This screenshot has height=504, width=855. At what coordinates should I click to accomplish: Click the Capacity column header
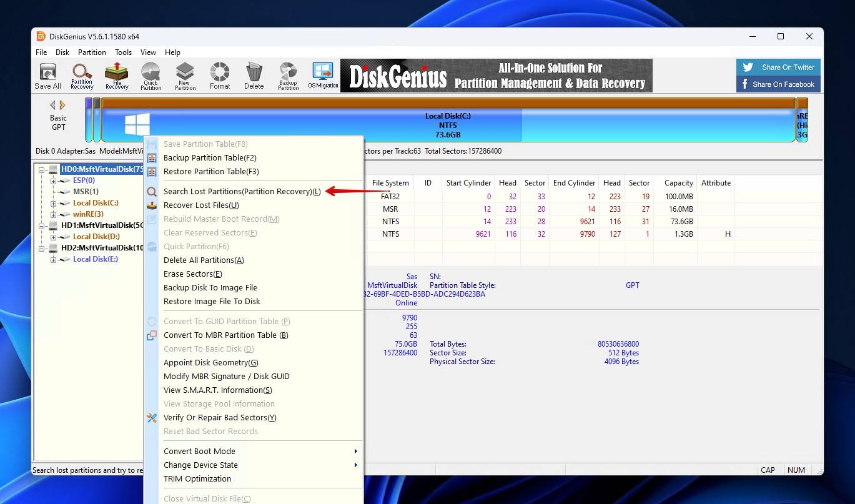(x=678, y=183)
